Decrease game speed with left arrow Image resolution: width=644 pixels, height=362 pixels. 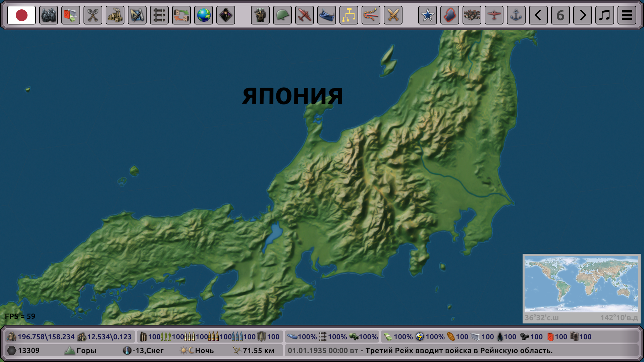click(x=538, y=15)
